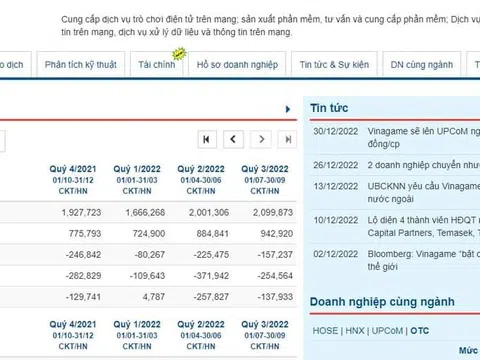Open the Tin tức & Sự kiện tab
Image resolution: width=480 pixels, height=360 pixels.
[x=334, y=64]
